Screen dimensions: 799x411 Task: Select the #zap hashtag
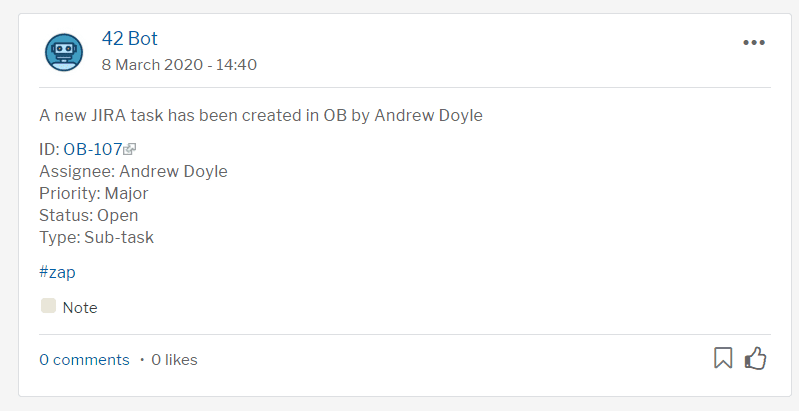[57, 272]
